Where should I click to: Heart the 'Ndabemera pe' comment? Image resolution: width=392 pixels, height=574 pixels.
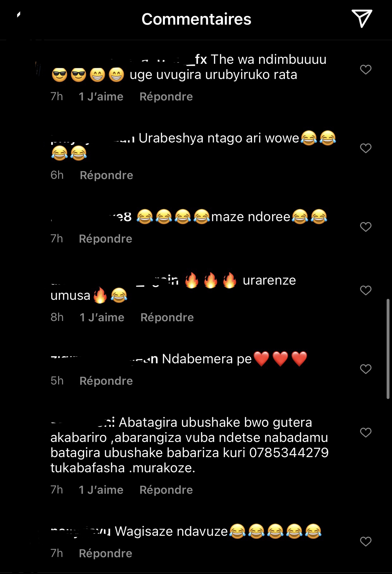point(365,369)
